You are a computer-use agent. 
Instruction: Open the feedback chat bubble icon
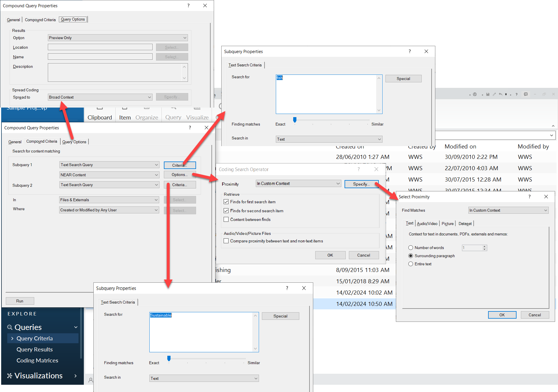pos(526,94)
